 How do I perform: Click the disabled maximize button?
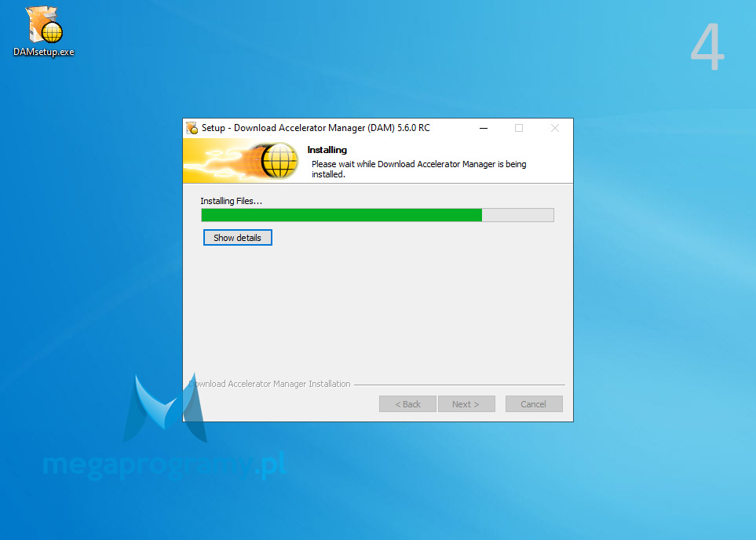[519, 128]
